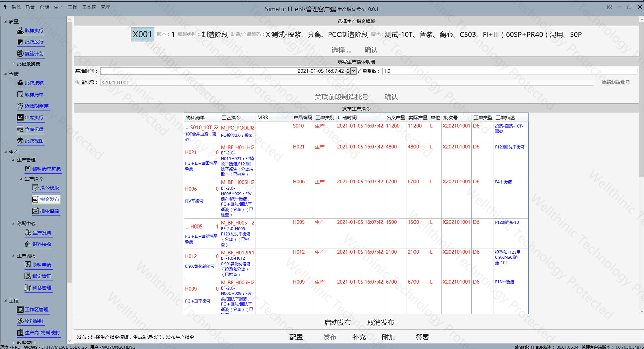Screen dimensions: 644x349
Task: Open 复验计划 retest plan icon
Action: [20, 54]
